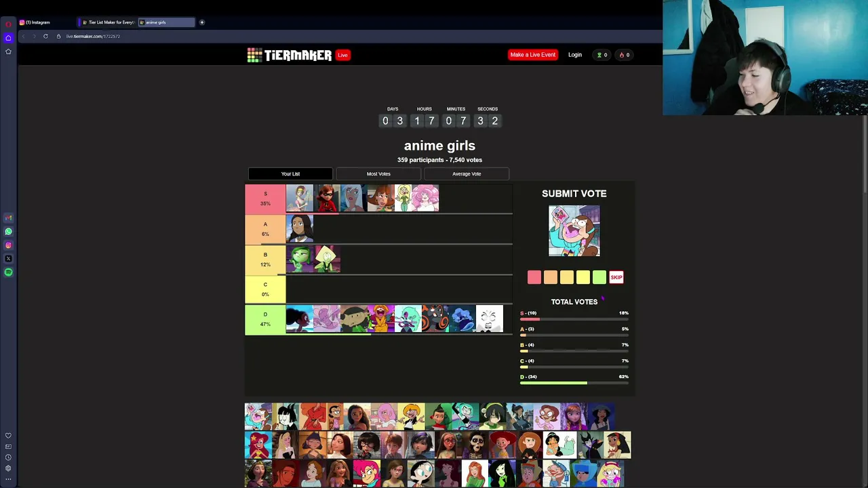This screenshot has width=868, height=488.
Task: Click the S tier label
Action: 265,199
